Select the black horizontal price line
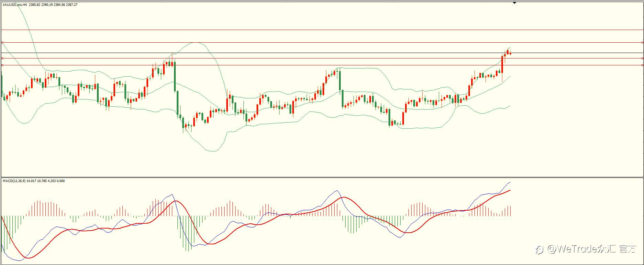 click(322, 53)
